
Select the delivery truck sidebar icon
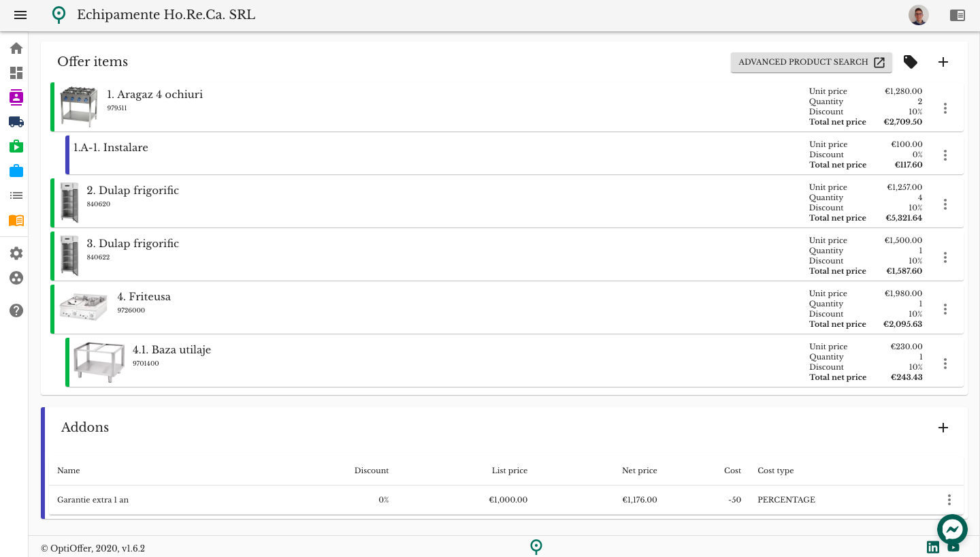point(16,122)
